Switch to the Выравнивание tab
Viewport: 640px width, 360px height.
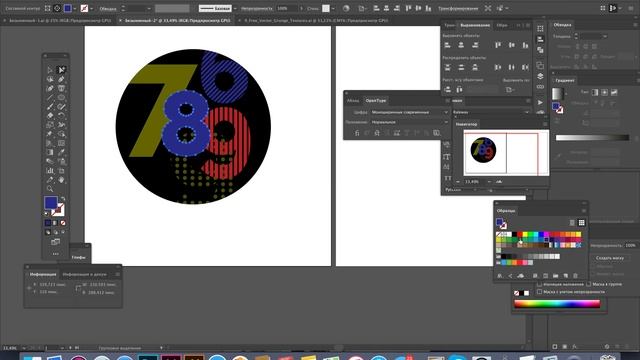click(x=475, y=25)
